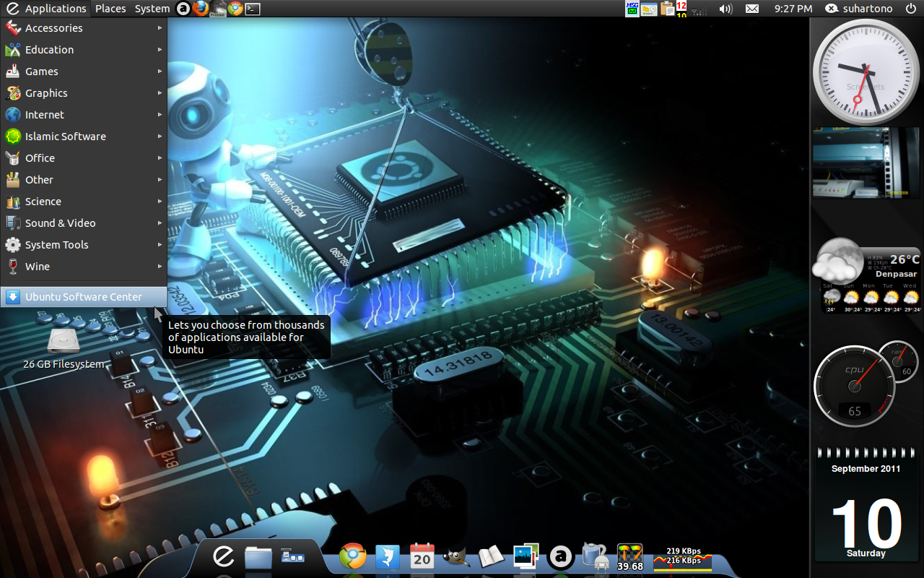
Task: Open the Sound & Video menu entry
Action: point(84,223)
